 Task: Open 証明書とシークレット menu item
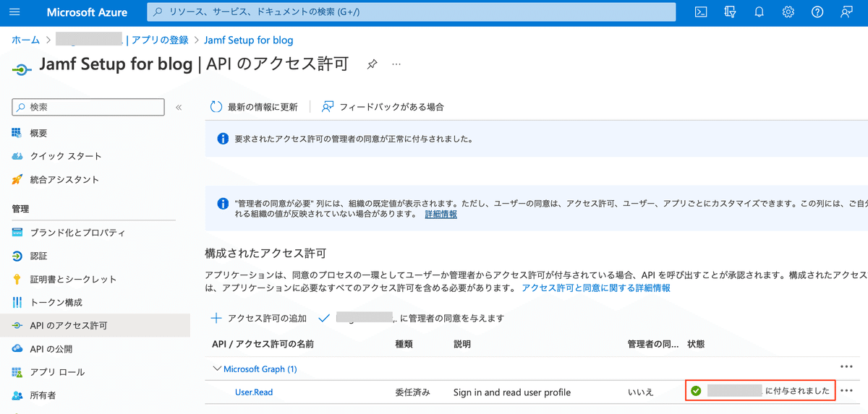pos(73,279)
